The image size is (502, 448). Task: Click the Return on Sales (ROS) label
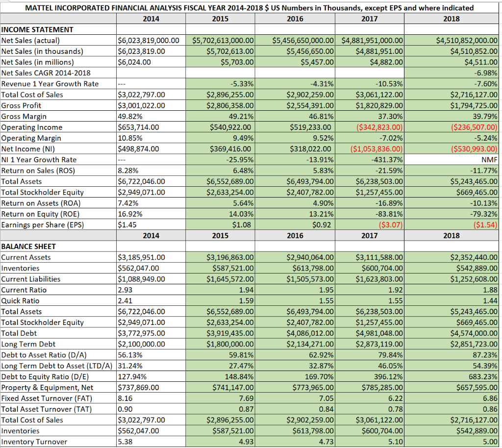pos(38,171)
